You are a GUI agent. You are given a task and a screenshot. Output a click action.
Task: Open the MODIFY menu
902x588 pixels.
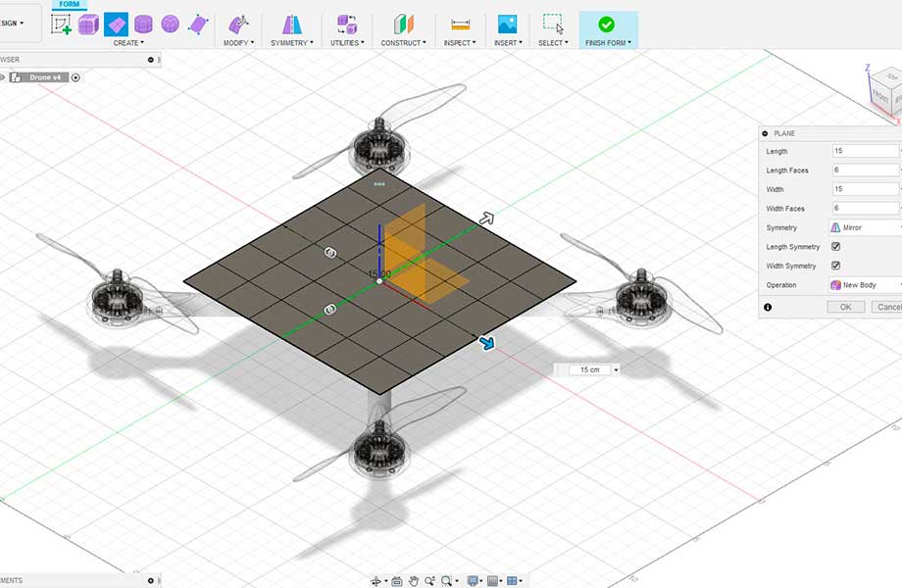pos(238,43)
